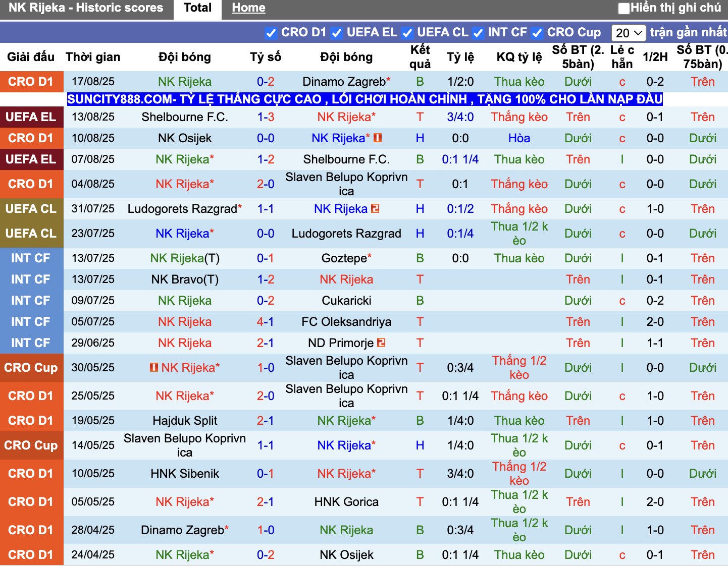Click the HNK Gorica team name
The width and height of the screenshot is (728, 566).
(x=346, y=502)
